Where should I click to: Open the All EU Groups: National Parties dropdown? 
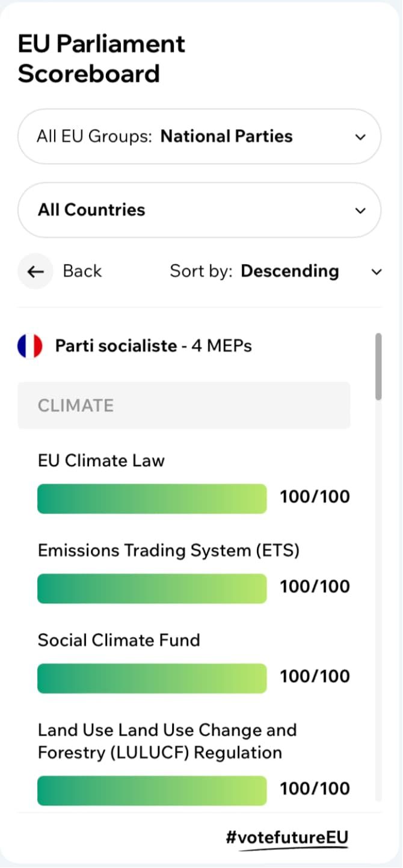200,137
